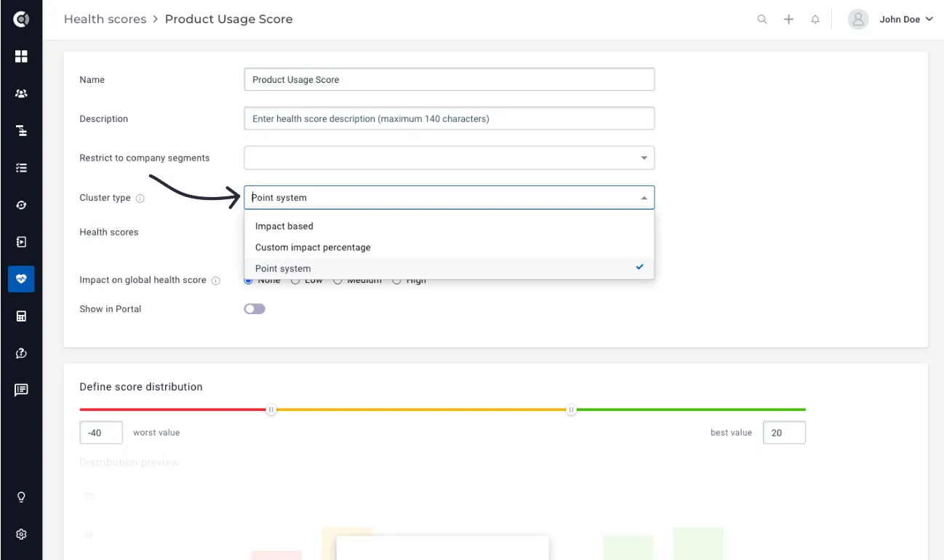The height and width of the screenshot is (560, 944).
Task: Click the user avatar icon
Action: [858, 20]
